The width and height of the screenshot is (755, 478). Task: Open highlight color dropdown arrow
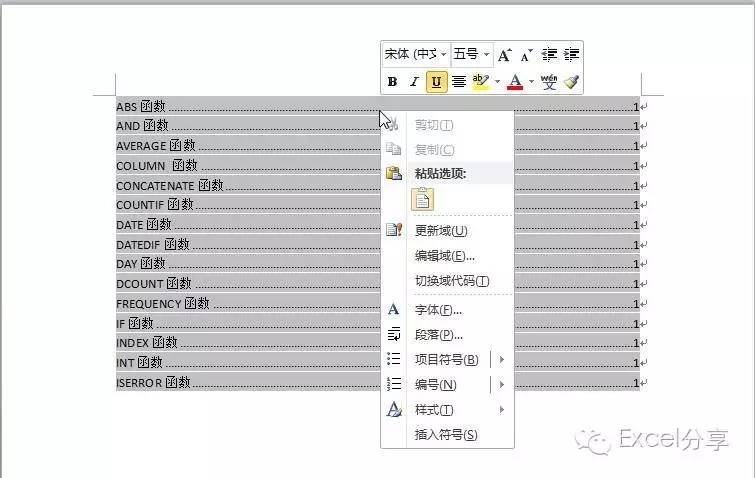pyautogui.click(x=497, y=82)
